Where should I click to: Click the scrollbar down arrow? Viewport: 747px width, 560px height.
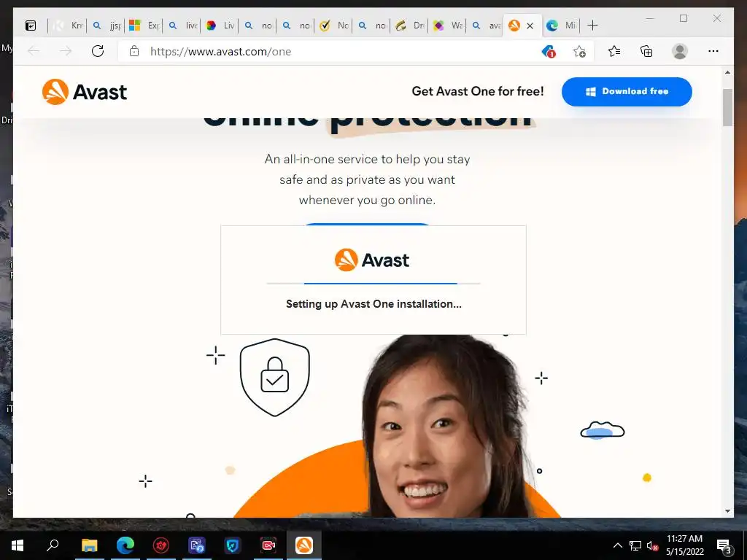pyautogui.click(x=727, y=511)
